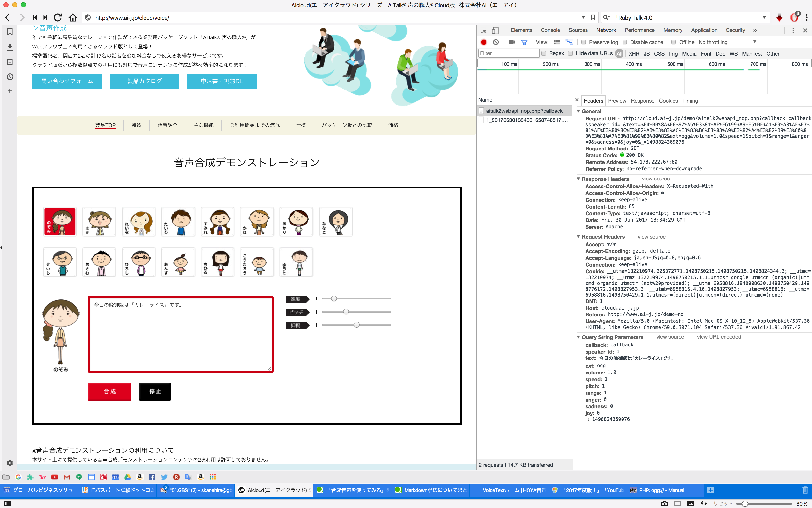The image size is (812, 508).
Task: Collapse the Query String Parameters section
Action: coord(579,337)
